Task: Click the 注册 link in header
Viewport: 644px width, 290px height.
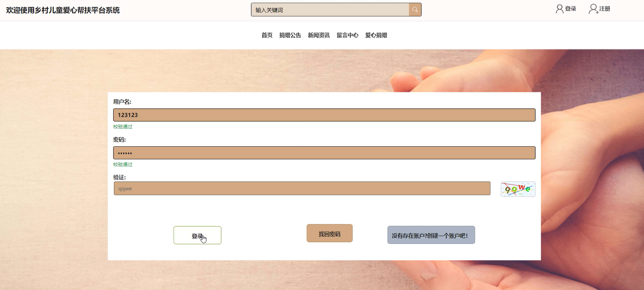Action: point(605,9)
